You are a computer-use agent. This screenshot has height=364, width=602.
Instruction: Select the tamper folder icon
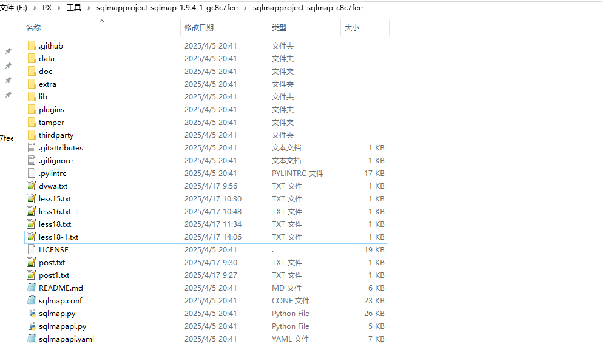32,122
